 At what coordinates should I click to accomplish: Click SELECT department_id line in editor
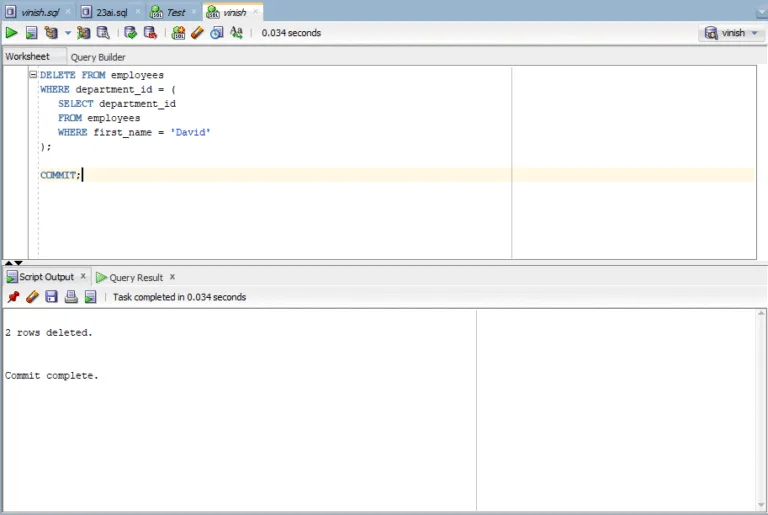(x=117, y=104)
